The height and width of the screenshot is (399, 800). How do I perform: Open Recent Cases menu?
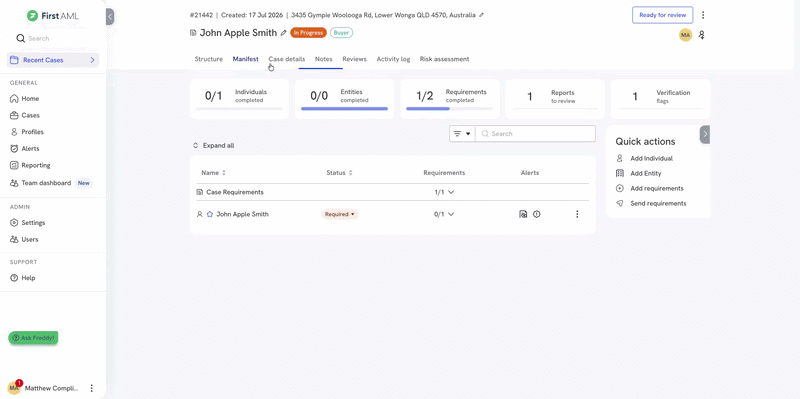click(53, 60)
